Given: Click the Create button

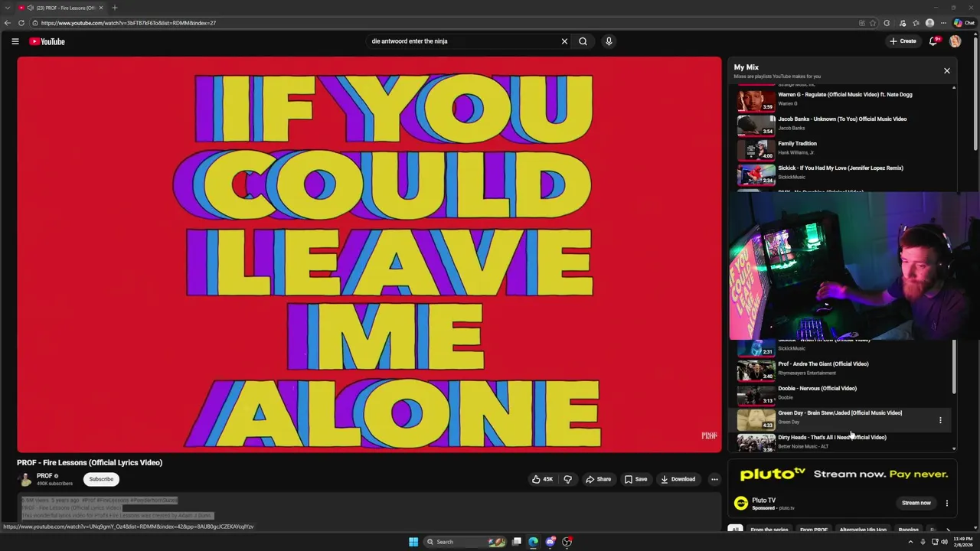Looking at the screenshot, I should point(903,41).
